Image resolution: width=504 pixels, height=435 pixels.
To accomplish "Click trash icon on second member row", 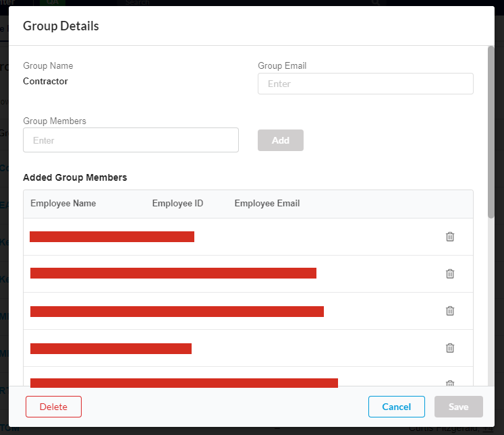I will 450,273.
